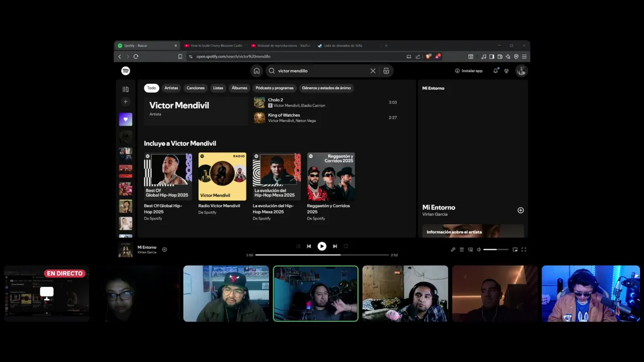Image resolution: width=644 pixels, height=362 pixels.
Task: Add current song via player bar plus icon
Action: coord(165,249)
